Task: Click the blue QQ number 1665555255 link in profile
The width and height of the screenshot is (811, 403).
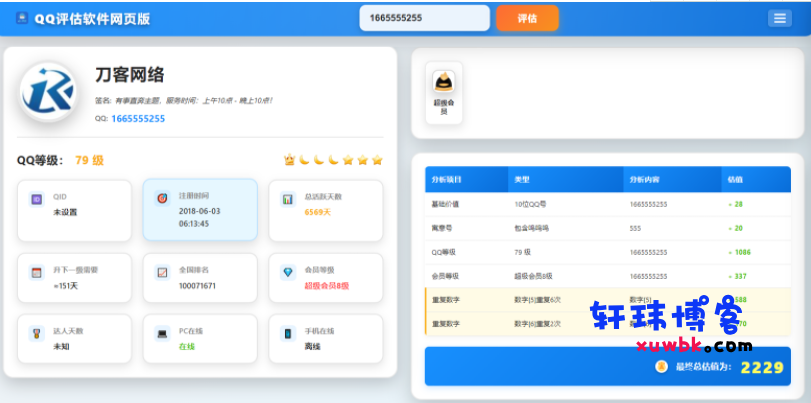Action: [x=138, y=118]
